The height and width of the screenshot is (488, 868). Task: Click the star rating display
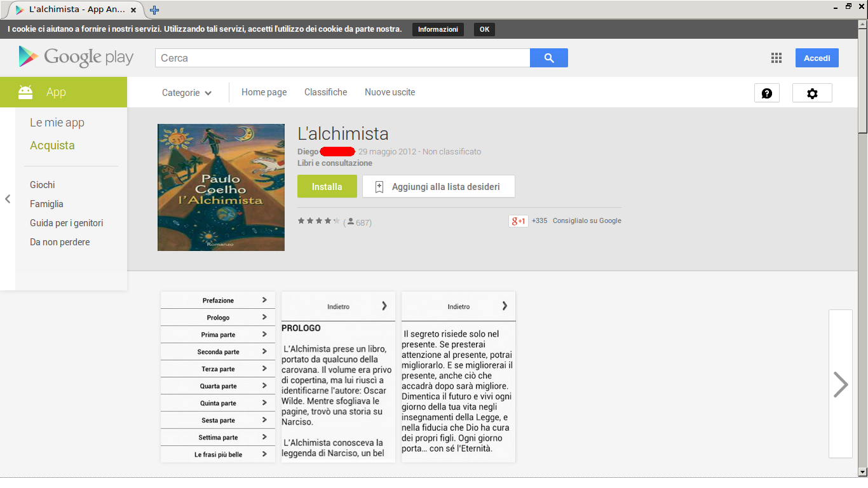319,221
